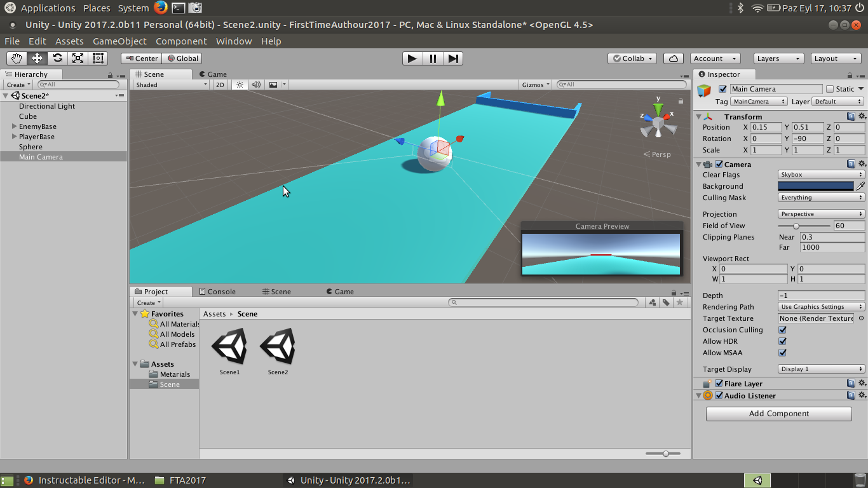Open the Clear Flags dropdown
Image resolution: width=868 pixels, height=488 pixels.
[821, 175]
